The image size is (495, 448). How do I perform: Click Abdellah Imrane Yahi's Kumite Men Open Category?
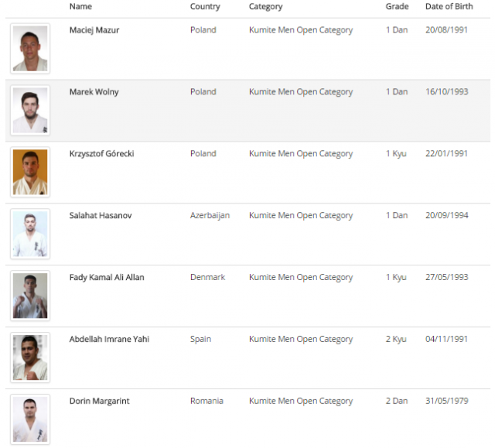coord(300,340)
